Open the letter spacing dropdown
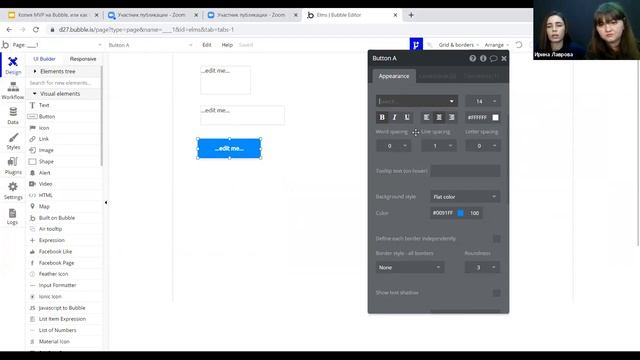 click(x=483, y=146)
